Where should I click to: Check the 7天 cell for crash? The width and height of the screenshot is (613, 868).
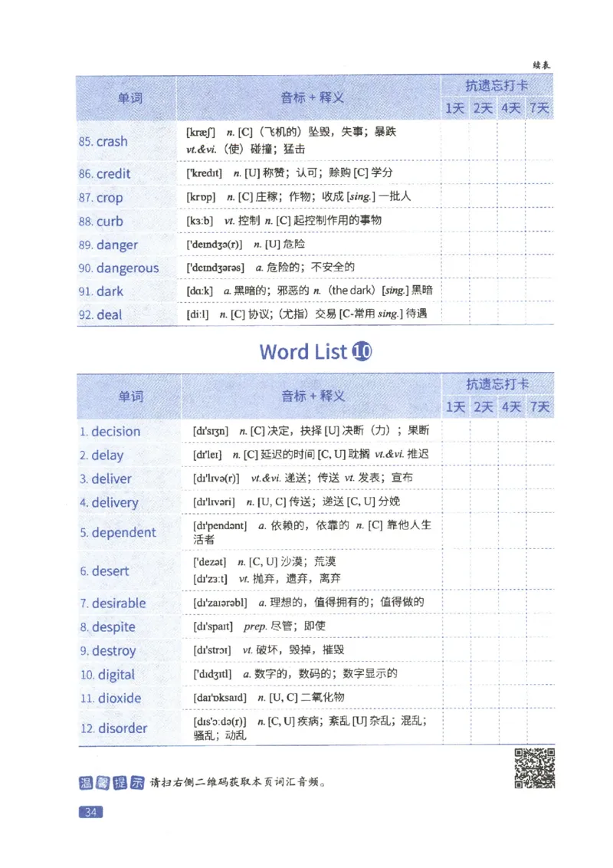[539, 142]
